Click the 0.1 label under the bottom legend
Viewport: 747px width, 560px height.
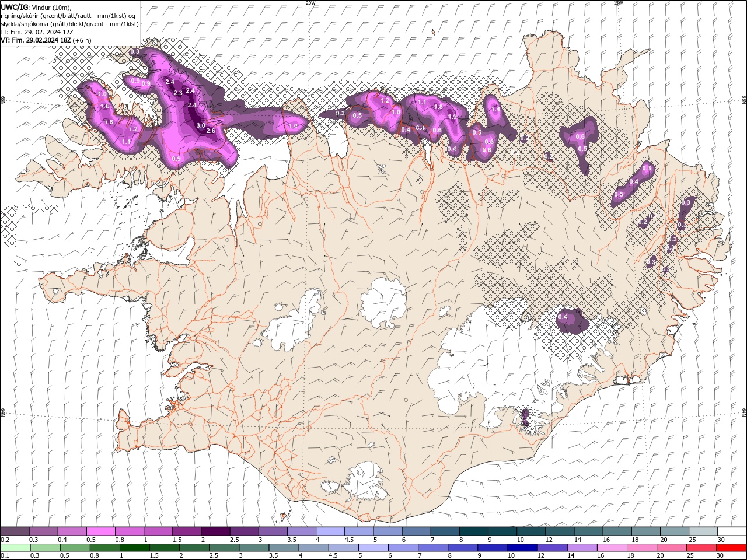click(x=5, y=556)
